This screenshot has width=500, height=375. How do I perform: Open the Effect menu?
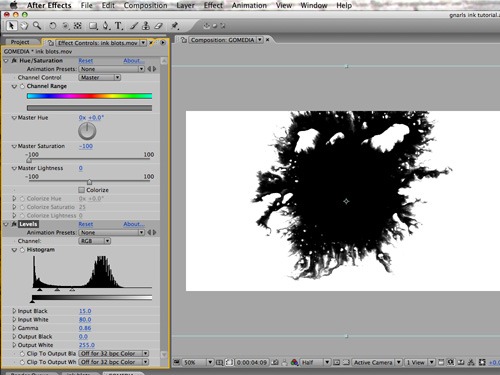tap(213, 5)
